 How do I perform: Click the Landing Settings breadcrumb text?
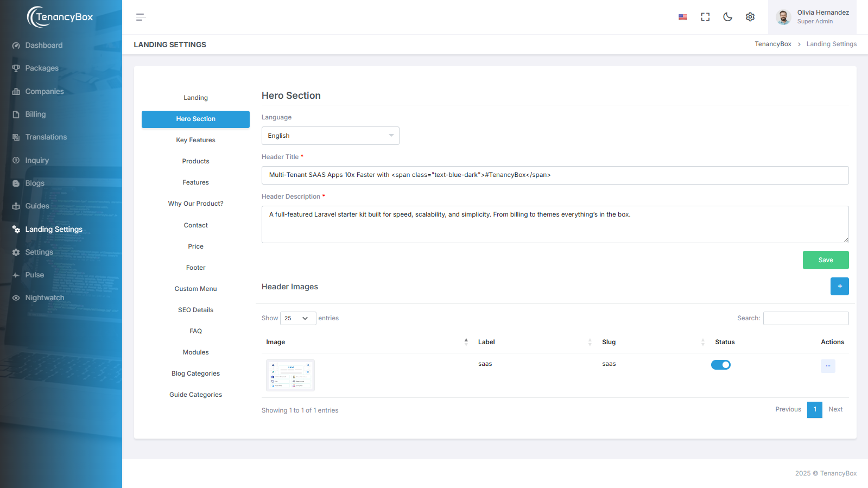832,45
